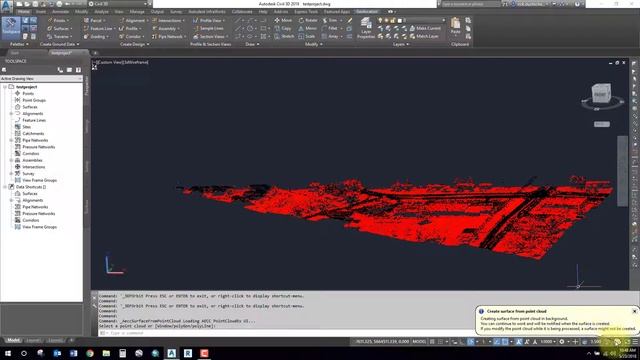
Task: Click the Trim tool
Action: coord(330,20)
